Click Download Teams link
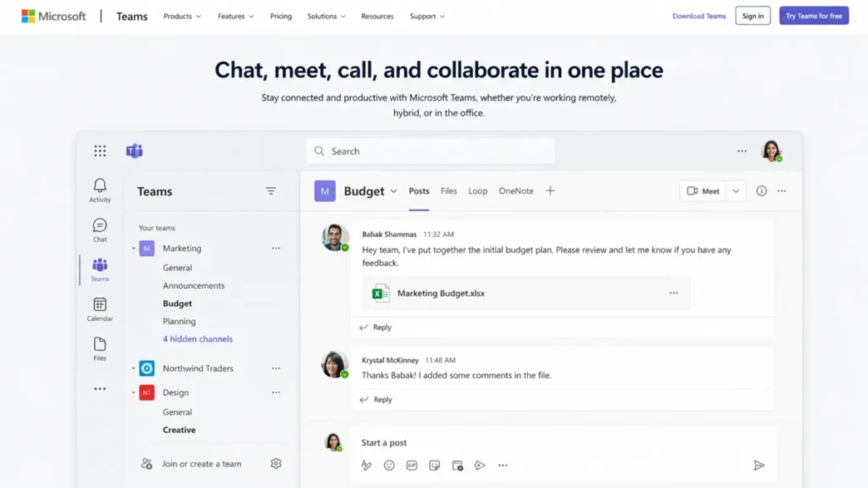Viewport: 868px width, 488px height. click(x=698, y=16)
